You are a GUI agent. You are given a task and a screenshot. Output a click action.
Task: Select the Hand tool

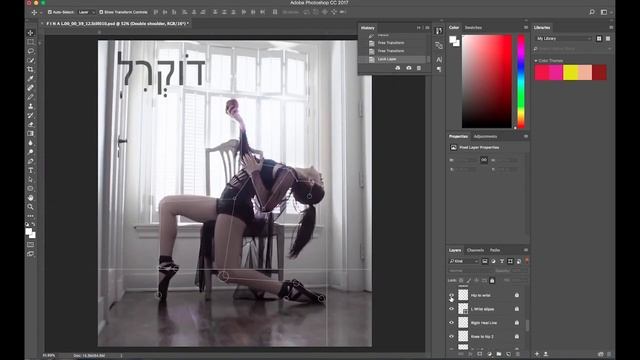[31, 198]
